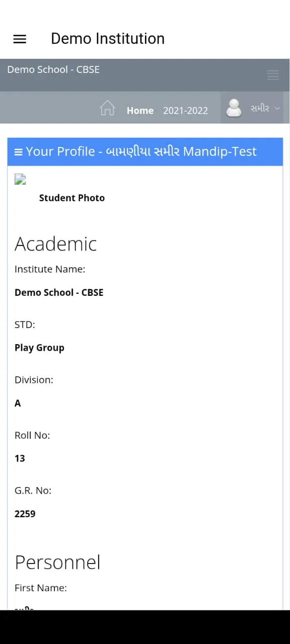Viewport: 290px width, 644px height.
Task: Click the Academic section heading
Action: point(56,244)
